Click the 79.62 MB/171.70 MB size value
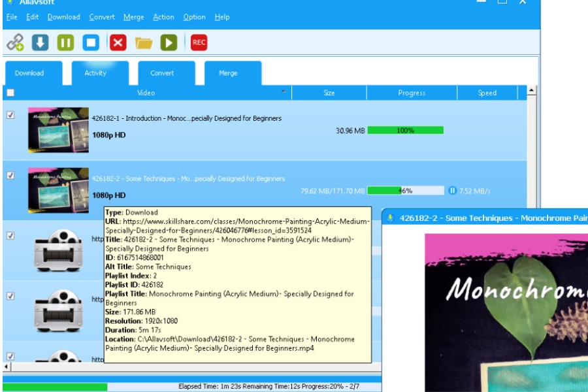588x392 pixels. point(333,191)
